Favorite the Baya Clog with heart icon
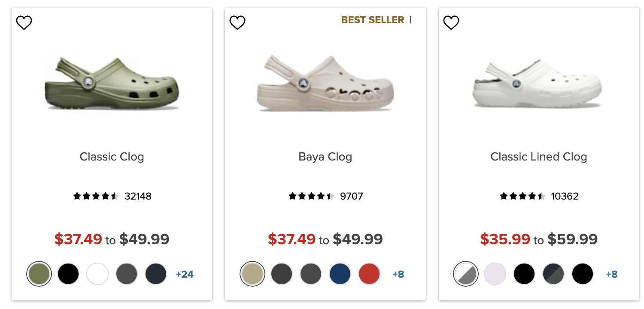This screenshot has width=644, height=309. point(237,22)
